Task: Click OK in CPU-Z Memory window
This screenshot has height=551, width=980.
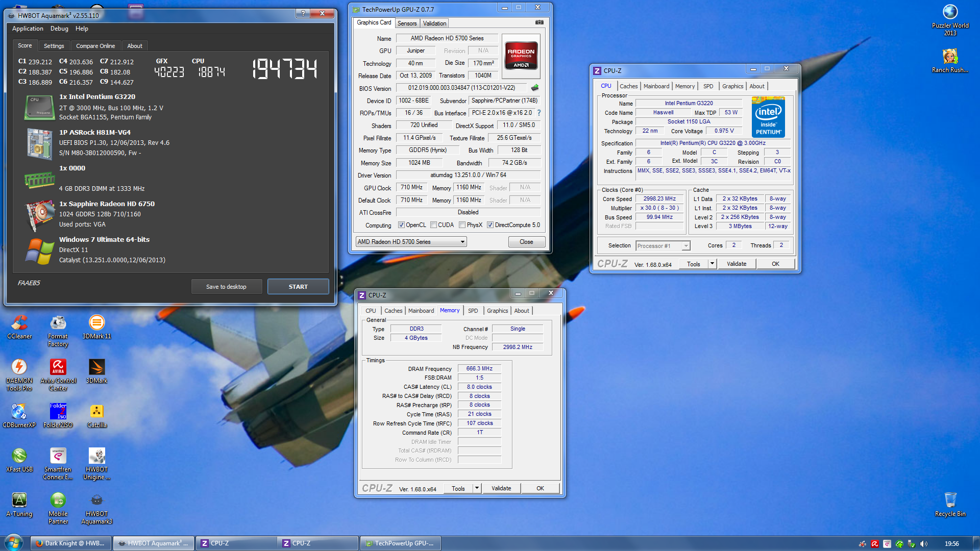Action: (x=540, y=488)
